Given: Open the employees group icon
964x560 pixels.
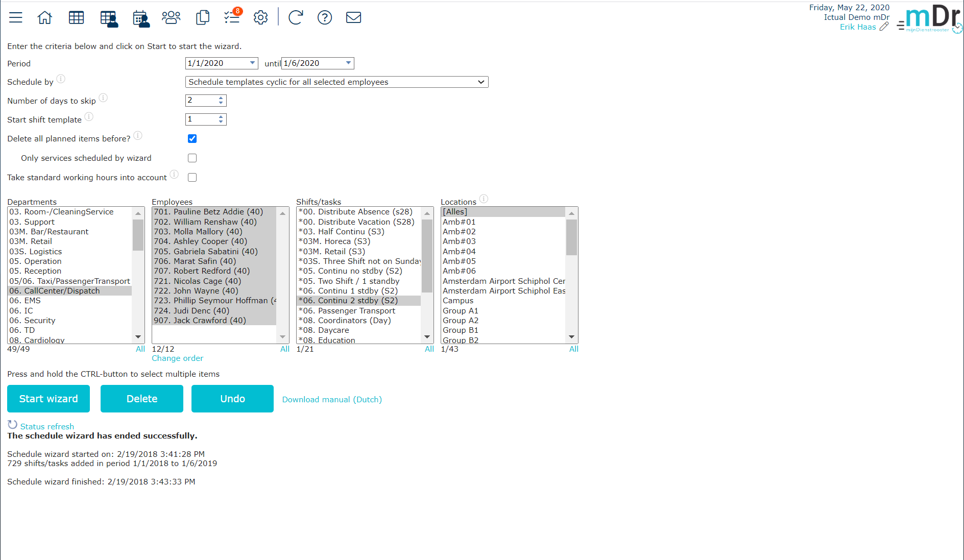Looking at the screenshot, I should (x=171, y=17).
